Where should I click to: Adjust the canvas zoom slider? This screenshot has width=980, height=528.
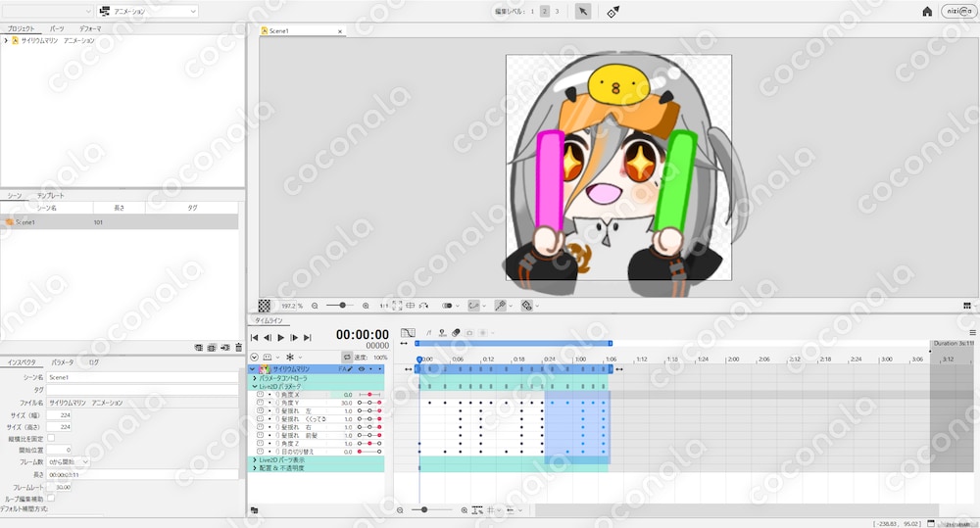click(341, 306)
